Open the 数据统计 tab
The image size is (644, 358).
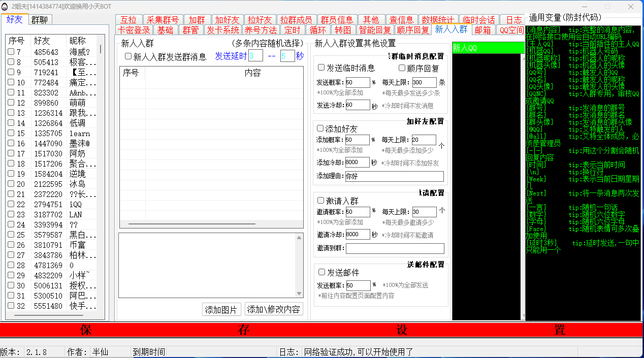437,20
